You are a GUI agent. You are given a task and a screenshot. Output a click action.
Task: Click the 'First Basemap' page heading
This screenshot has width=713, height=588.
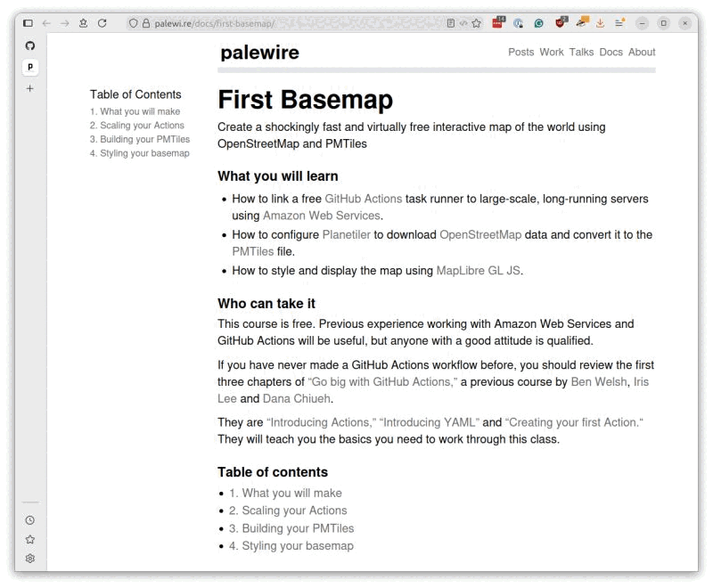tap(305, 100)
